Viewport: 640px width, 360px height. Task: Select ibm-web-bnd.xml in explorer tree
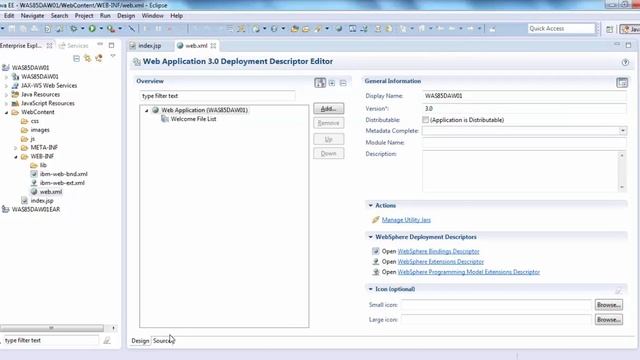click(x=63, y=174)
